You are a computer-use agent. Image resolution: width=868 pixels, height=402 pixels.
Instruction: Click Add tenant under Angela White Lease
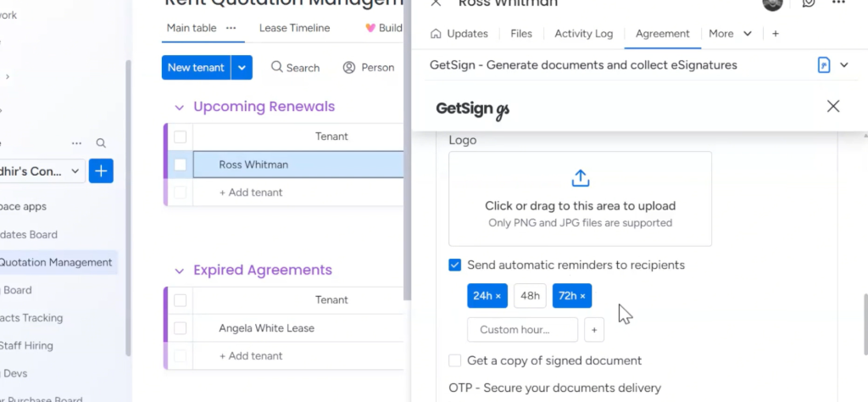[251, 356]
